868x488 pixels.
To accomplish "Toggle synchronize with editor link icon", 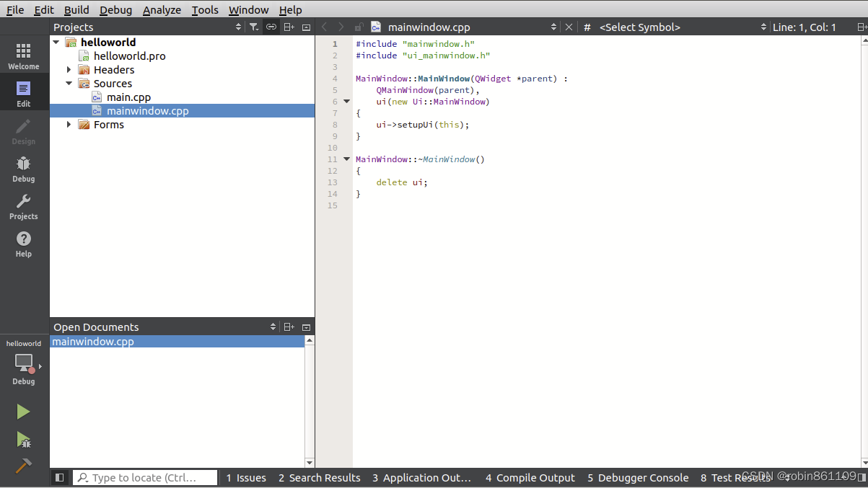I will click(271, 27).
